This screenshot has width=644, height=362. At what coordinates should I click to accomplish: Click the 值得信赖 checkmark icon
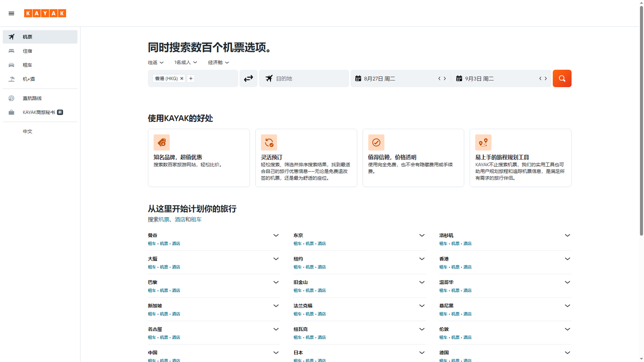coord(376,143)
